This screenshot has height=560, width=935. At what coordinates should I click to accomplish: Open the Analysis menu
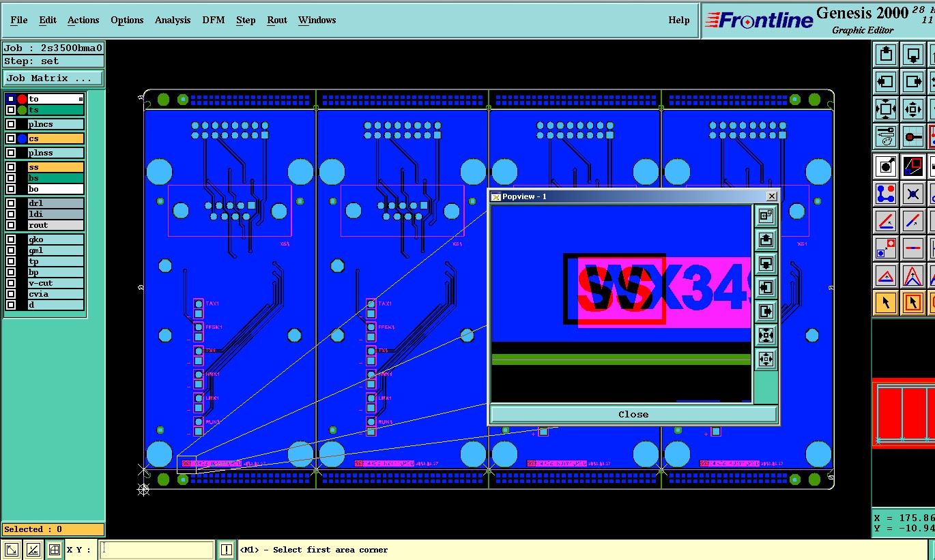pyautogui.click(x=173, y=20)
